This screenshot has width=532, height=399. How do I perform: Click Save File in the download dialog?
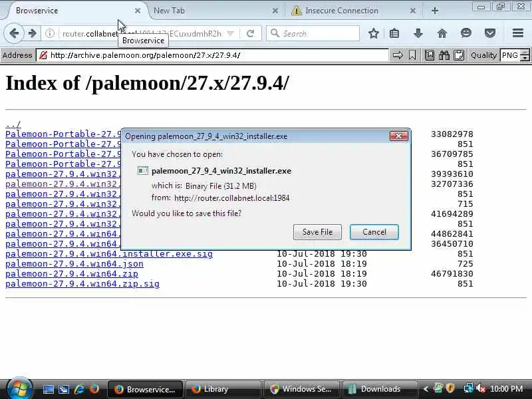[x=317, y=232]
